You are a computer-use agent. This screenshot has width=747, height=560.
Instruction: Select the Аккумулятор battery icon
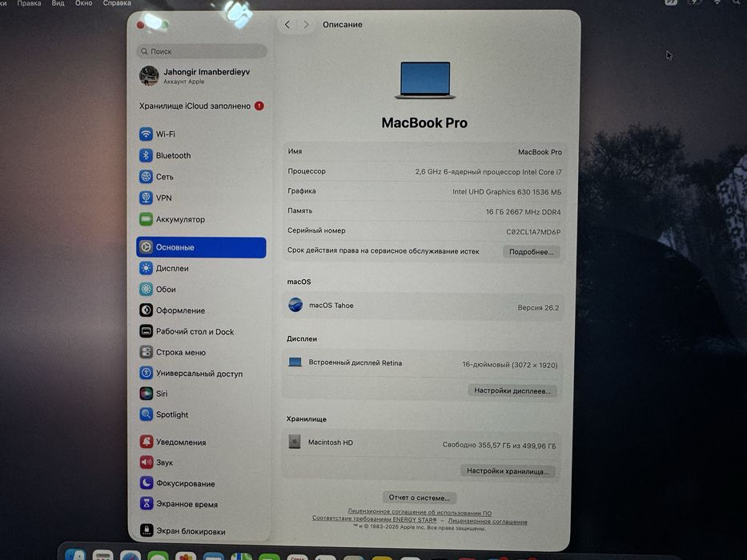(146, 219)
